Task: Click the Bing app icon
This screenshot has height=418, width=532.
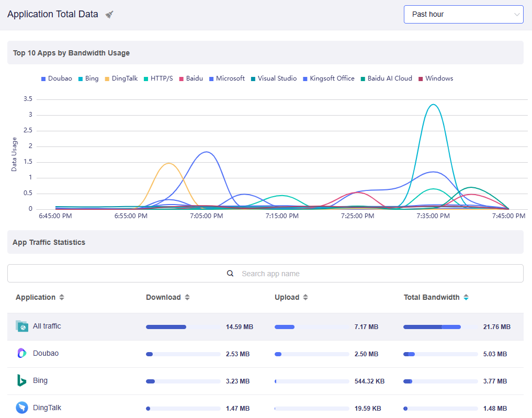Action: coord(22,381)
